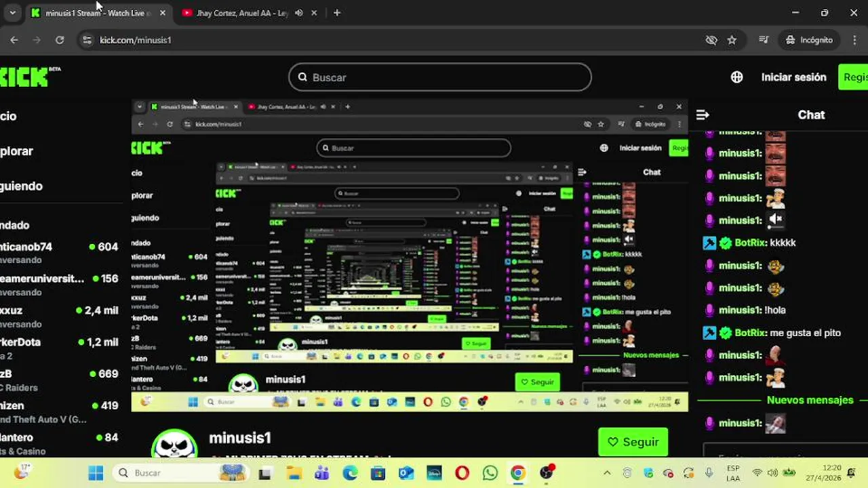The width and height of the screenshot is (868, 488).
Task: Open Outlook from taskbar
Action: [x=406, y=473]
